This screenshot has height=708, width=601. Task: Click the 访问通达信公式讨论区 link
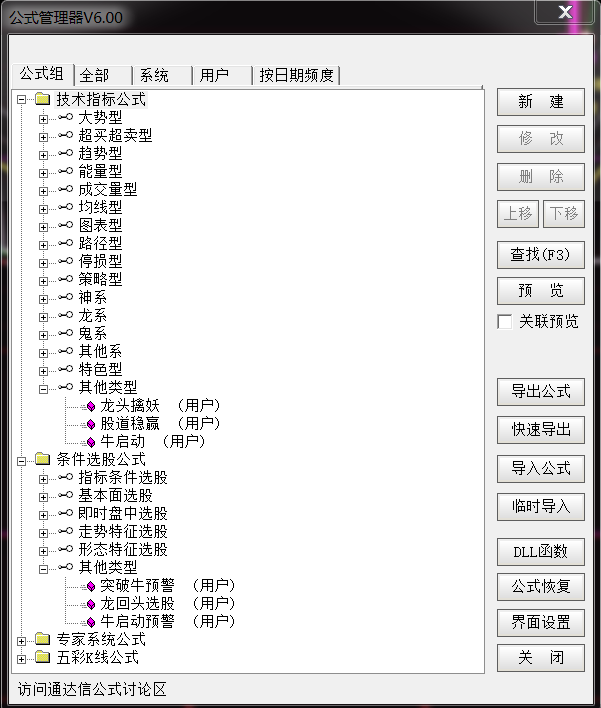click(91, 690)
